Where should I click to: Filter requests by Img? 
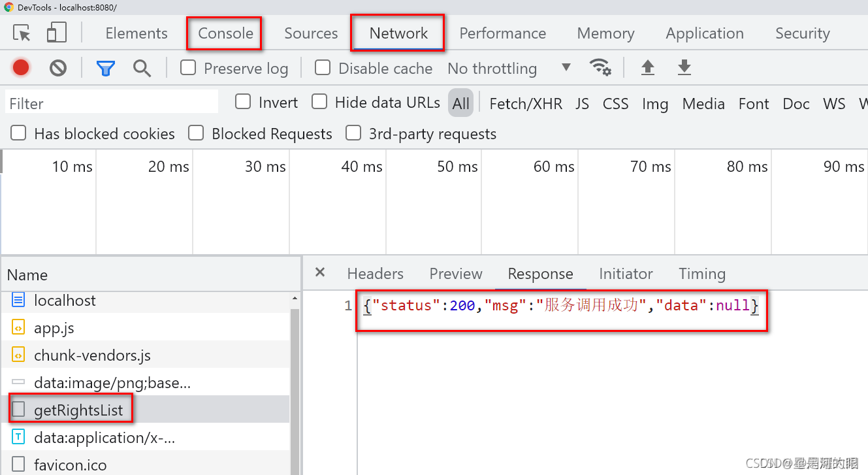655,103
